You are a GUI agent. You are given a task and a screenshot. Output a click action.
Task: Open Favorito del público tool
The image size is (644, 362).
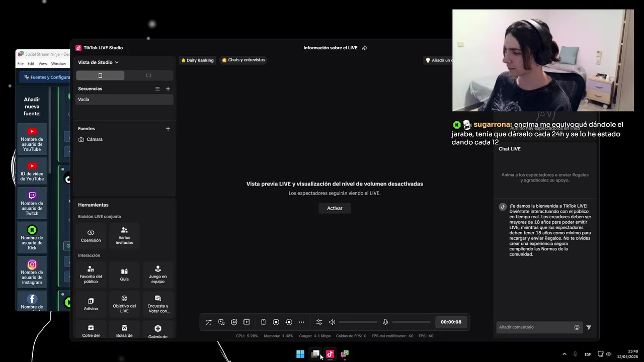91,275
